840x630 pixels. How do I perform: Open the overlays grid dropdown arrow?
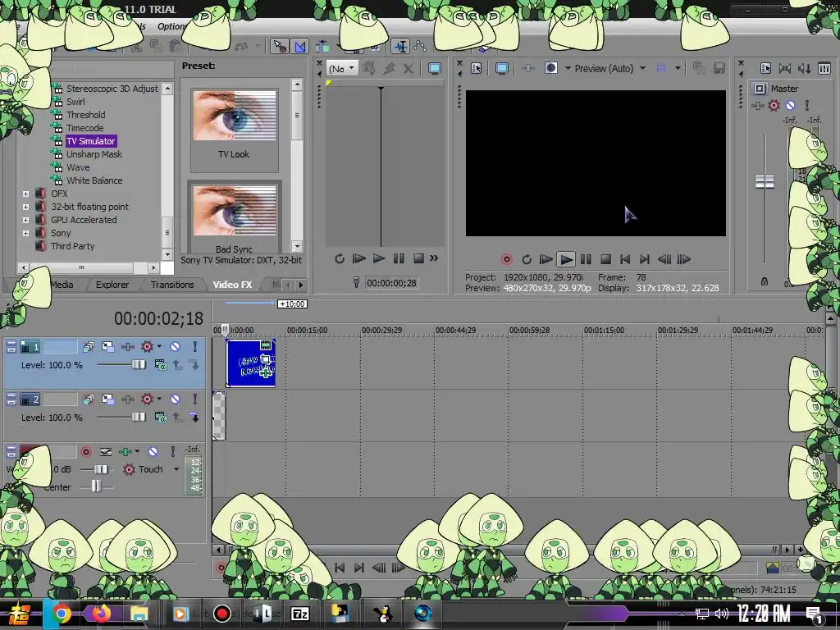tap(678, 68)
